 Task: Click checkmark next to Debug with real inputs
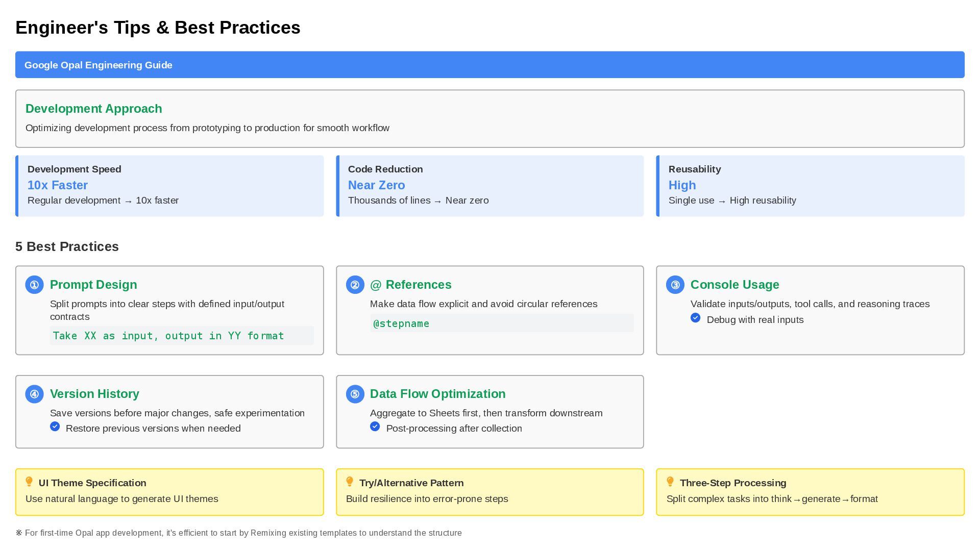[x=695, y=318]
